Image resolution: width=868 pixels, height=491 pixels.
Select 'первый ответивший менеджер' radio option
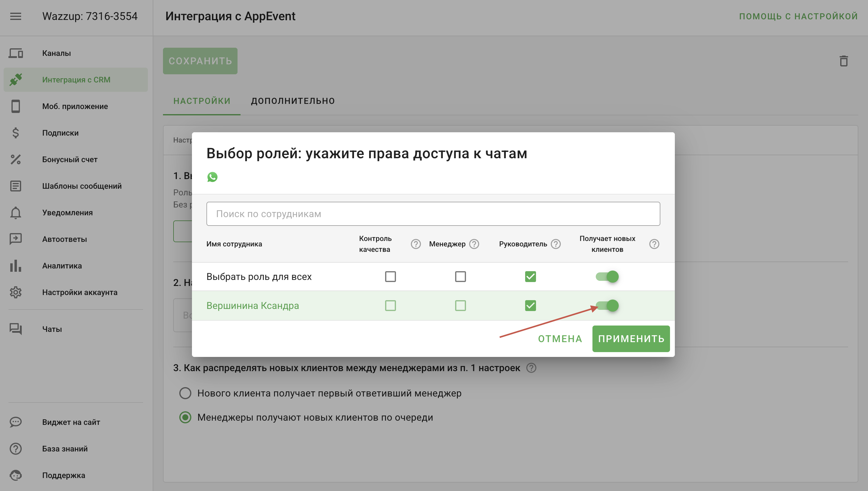tap(185, 393)
